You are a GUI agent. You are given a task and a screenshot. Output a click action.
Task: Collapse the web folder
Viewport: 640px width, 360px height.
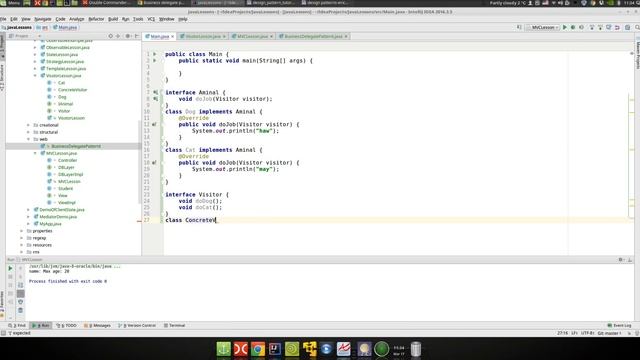(x=29, y=139)
